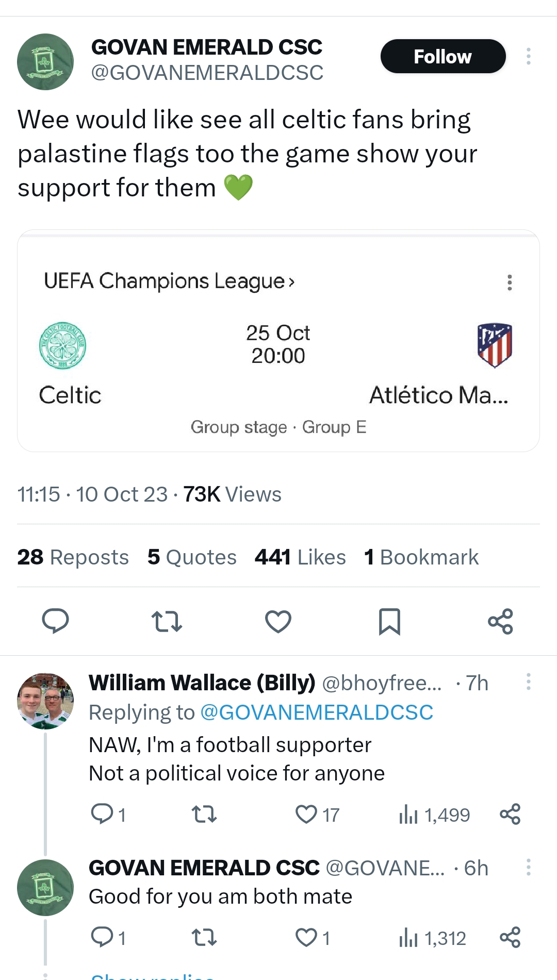Like the main tweet with heart icon
This screenshot has height=980, width=557.
278,621
